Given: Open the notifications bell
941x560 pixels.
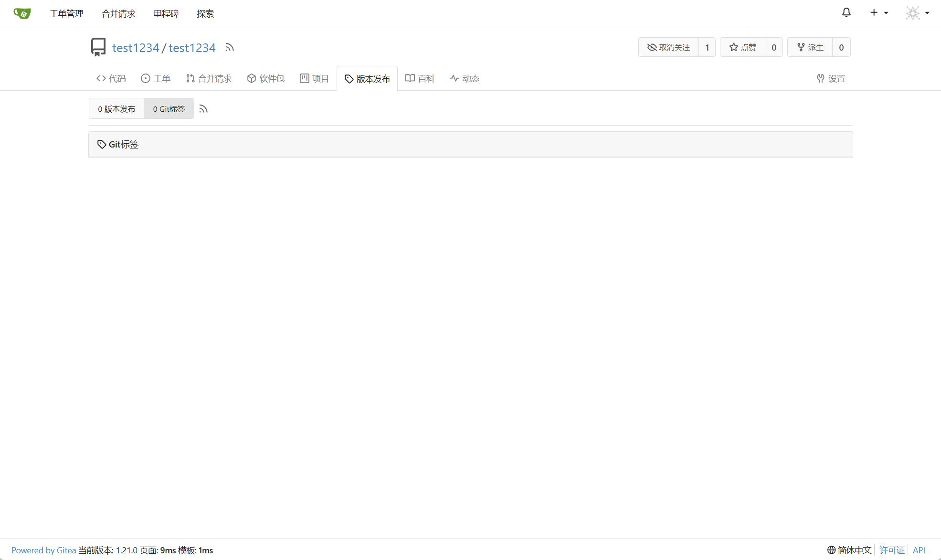Looking at the screenshot, I should pyautogui.click(x=846, y=13).
